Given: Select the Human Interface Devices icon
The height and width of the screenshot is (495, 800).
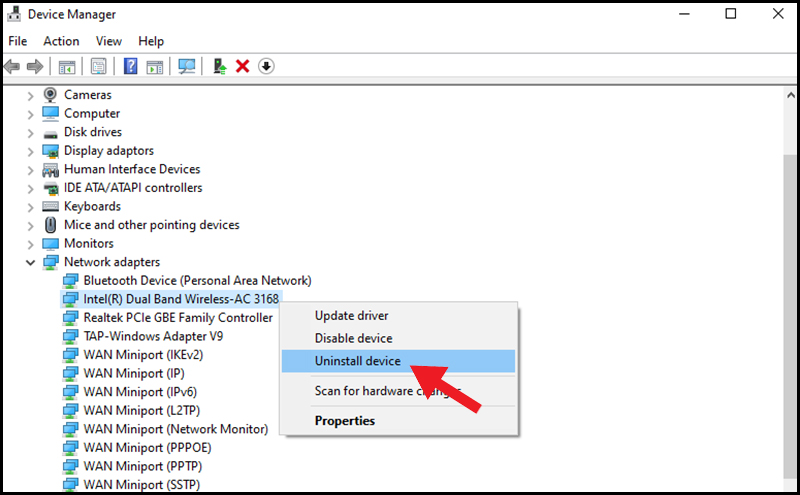Looking at the screenshot, I should tap(50, 169).
